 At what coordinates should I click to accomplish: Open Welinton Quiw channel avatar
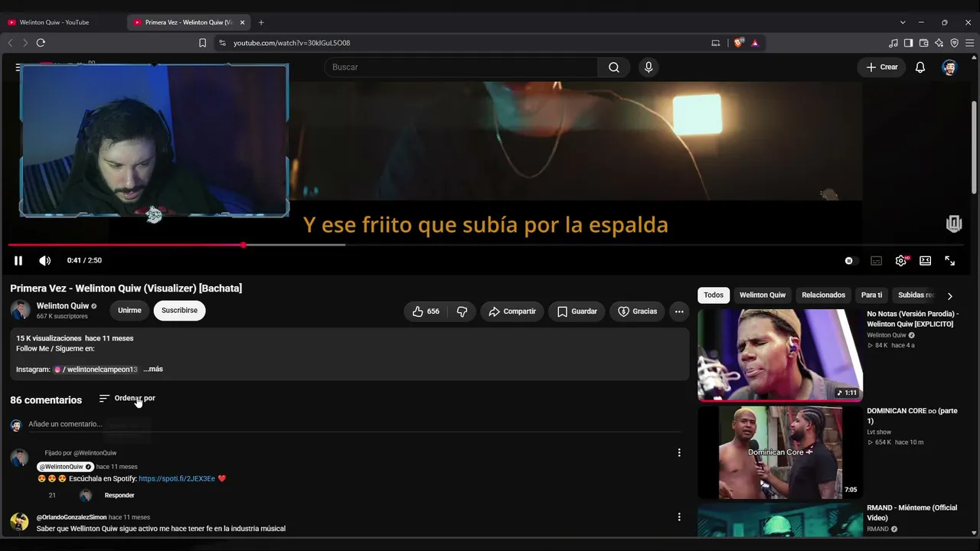pos(20,310)
